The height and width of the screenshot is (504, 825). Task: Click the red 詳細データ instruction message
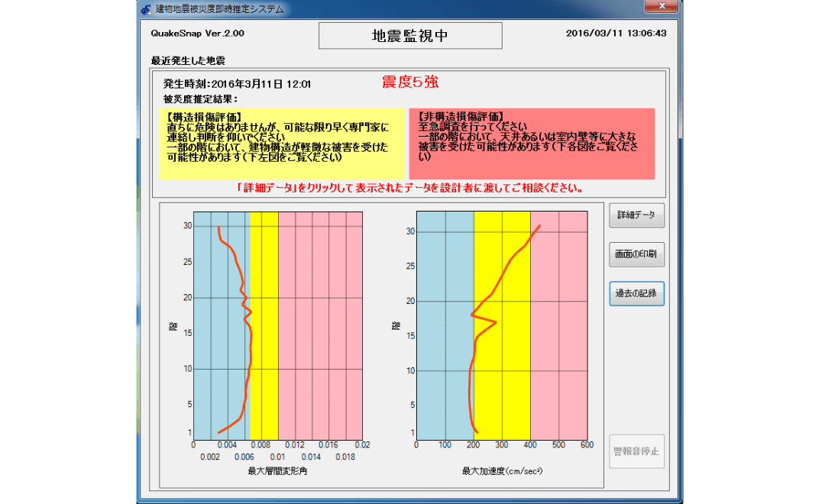[x=410, y=189]
